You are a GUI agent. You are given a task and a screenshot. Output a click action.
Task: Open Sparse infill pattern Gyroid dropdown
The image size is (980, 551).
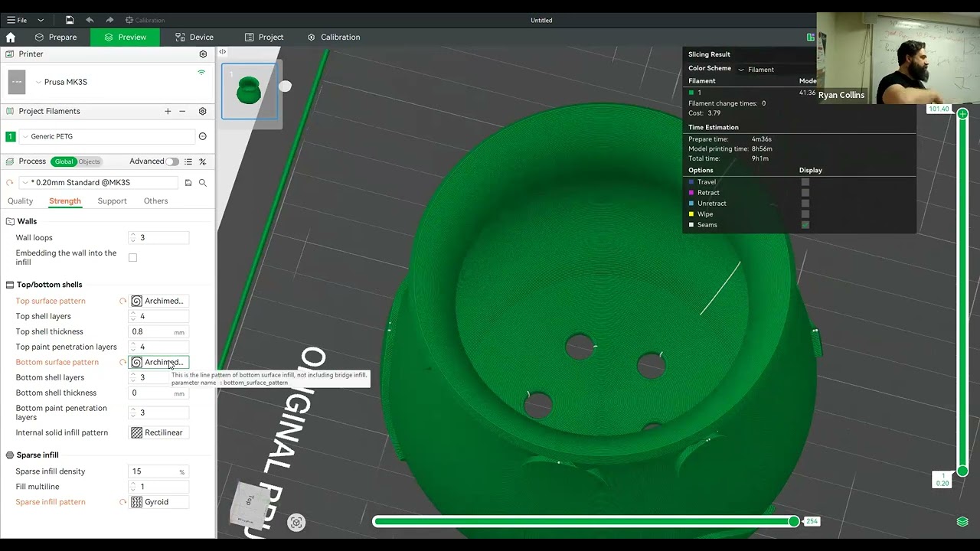click(158, 502)
